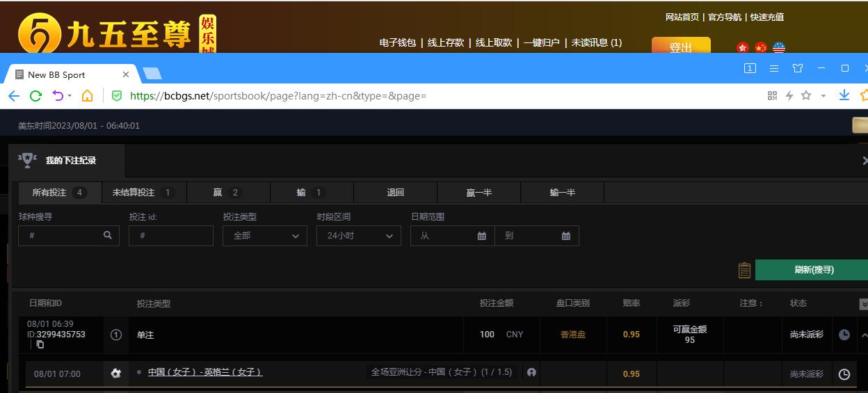868x393 pixels.
Task: Click the clipboard icon beside 刷新(搜寻)
Action: pyautogui.click(x=744, y=270)
